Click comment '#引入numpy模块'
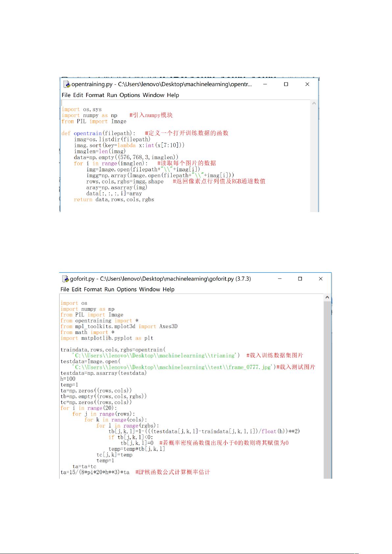This screenshot has height=554, width=392. coord(151,115)
